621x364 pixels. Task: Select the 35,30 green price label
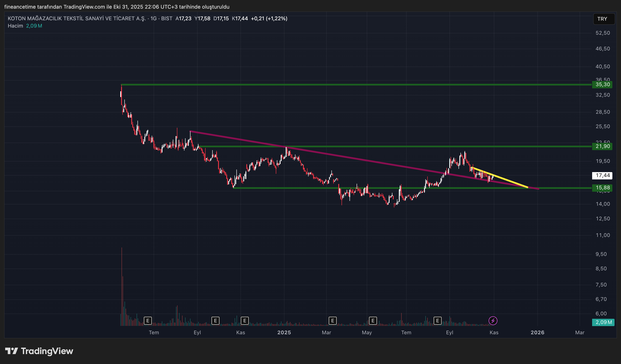pyautogui.click(x=602, y=84)
